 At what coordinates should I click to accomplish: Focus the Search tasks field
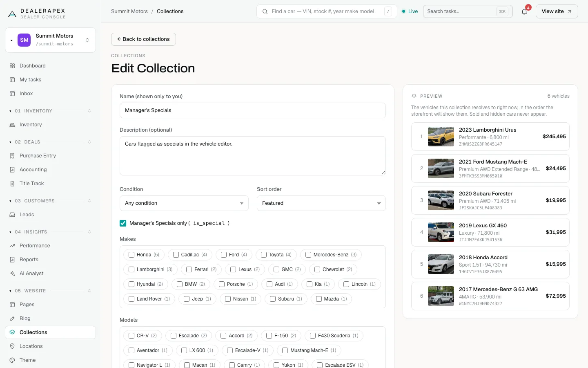coord(468,11)
